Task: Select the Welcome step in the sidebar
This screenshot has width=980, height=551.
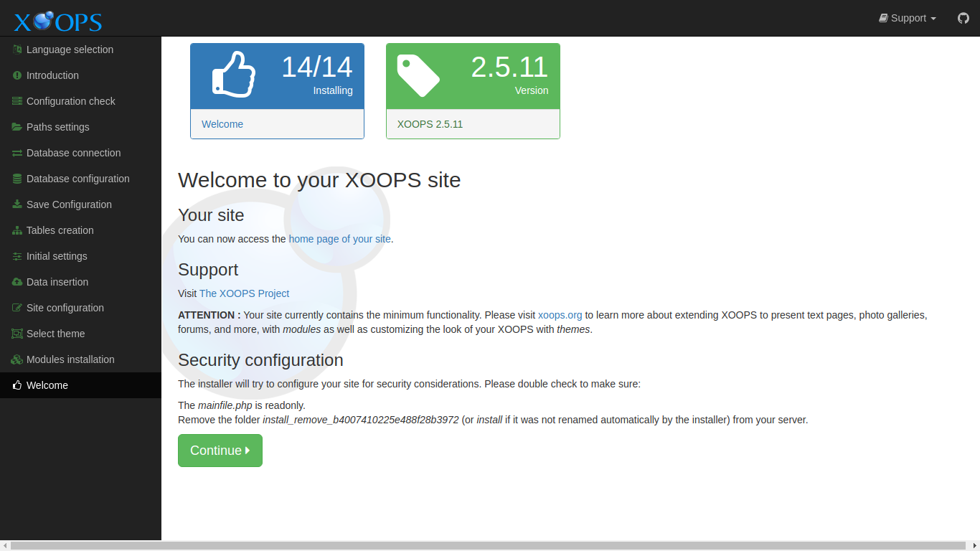Action: pos(47,385)
